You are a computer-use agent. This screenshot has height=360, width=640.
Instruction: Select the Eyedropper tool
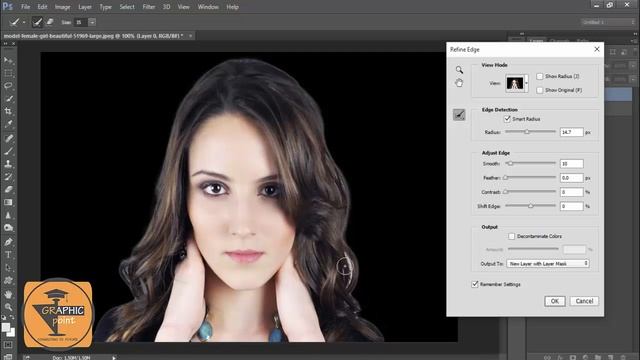click(8, 124)
